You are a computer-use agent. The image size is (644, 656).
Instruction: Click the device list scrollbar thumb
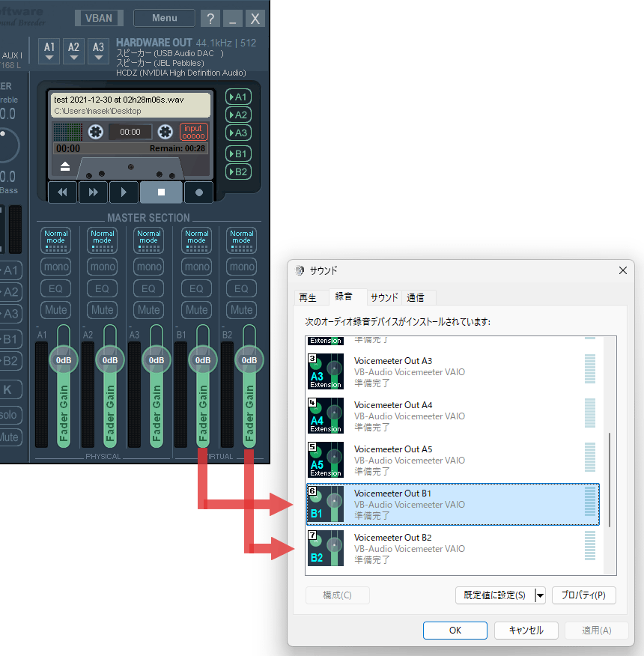click(610, 480)
